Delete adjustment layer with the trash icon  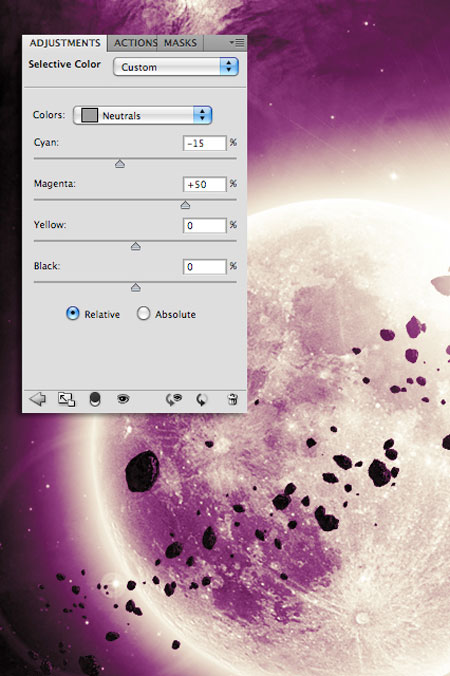coord(232,399)
